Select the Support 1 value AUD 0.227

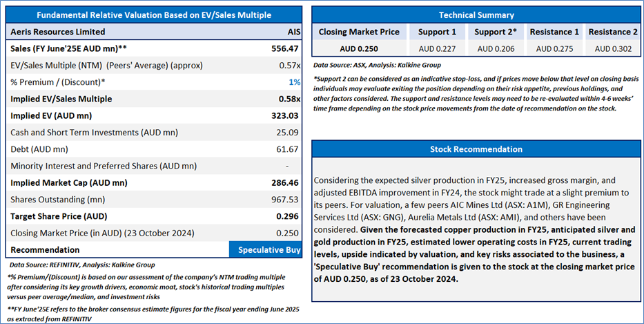click(x=437, y=48)
